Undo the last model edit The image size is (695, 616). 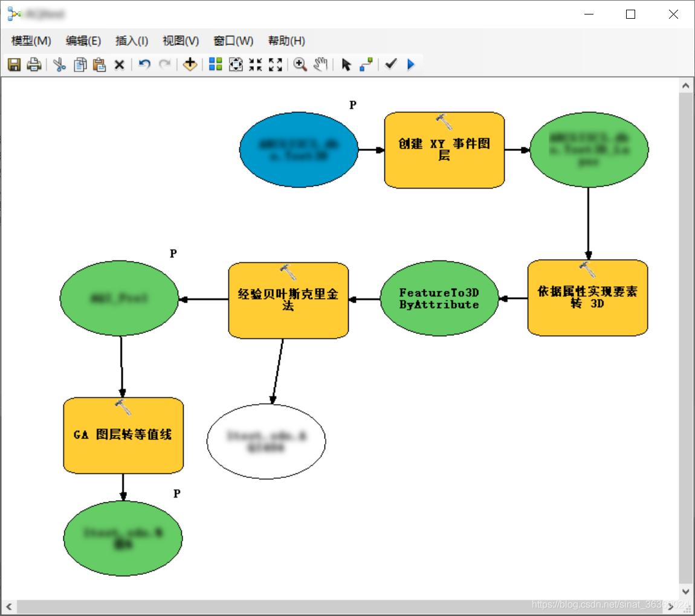[x=144, y=64]
